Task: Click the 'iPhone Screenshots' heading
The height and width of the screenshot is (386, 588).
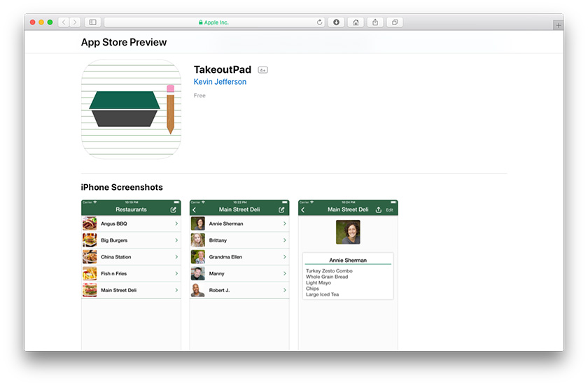Action: (x=122, y=187)
